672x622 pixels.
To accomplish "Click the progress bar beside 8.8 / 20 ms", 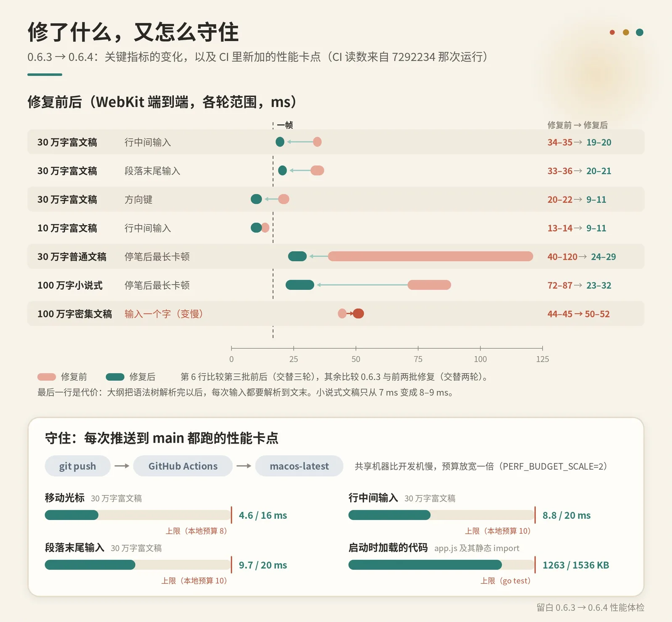I will pyautogui.click(x=442, y=515).
